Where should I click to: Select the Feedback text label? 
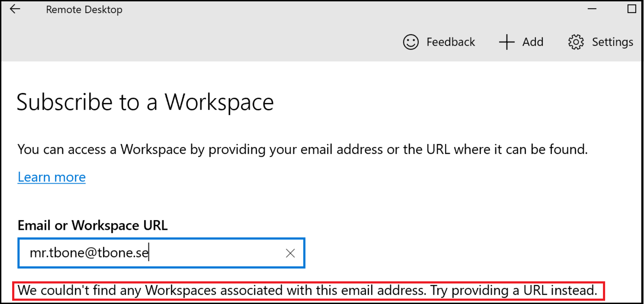coord(451,42)
